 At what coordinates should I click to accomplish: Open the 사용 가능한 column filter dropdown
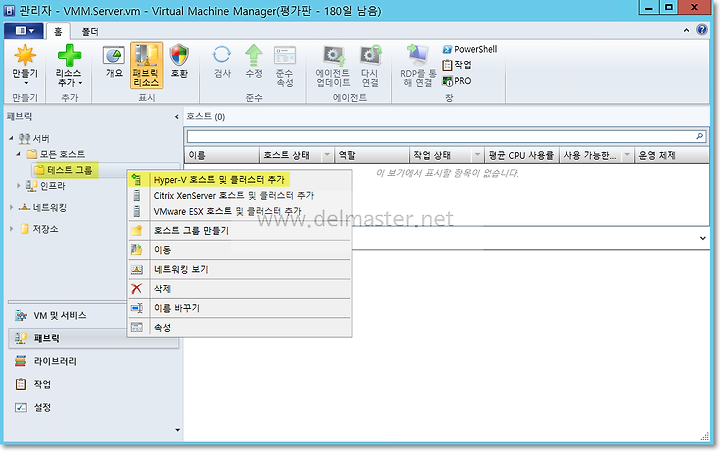pos(627,155)
